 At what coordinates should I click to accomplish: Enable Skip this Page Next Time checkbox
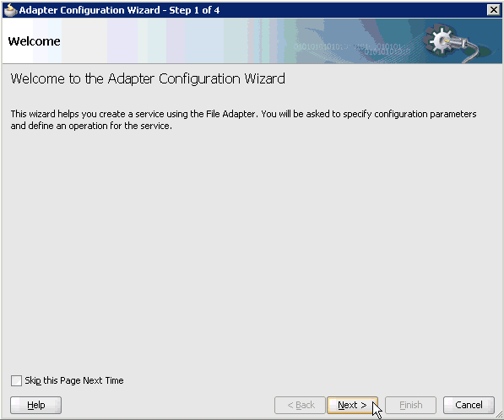[16, 380]
